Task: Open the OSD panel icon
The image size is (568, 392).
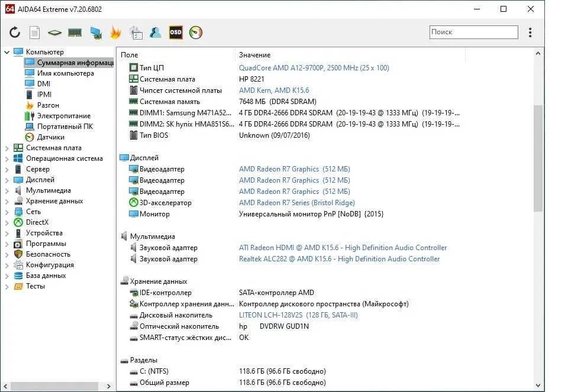Action: coord(176,33)
